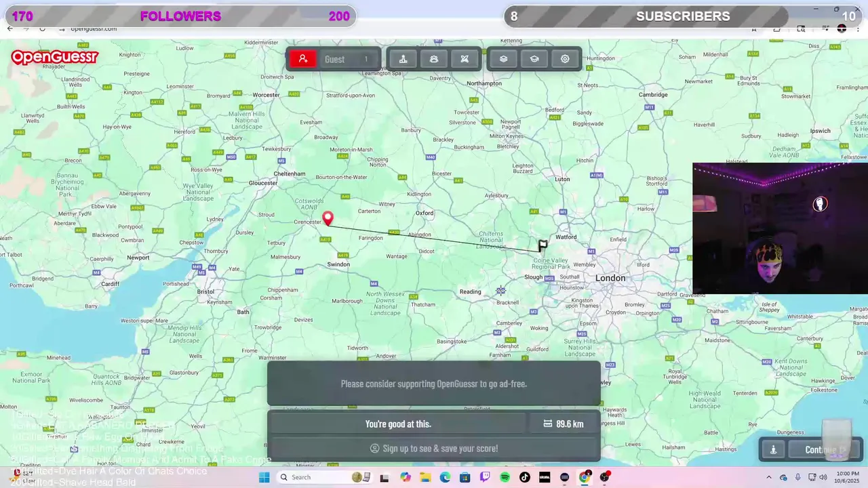Open File Explorer from the taskbar
The height and width of the screenshot is (488, 868).
(x=425, y=477)
